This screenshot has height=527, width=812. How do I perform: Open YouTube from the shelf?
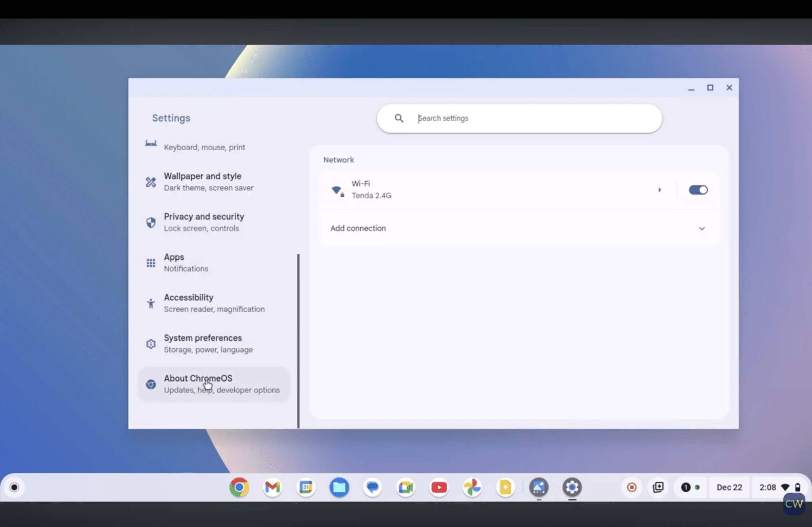tap(439, 487)
